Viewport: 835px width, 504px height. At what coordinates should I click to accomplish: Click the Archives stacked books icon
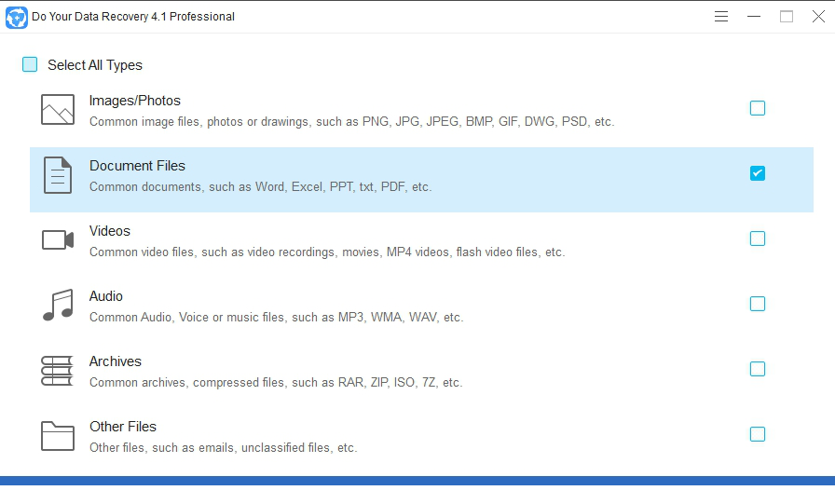pos(57,371)
